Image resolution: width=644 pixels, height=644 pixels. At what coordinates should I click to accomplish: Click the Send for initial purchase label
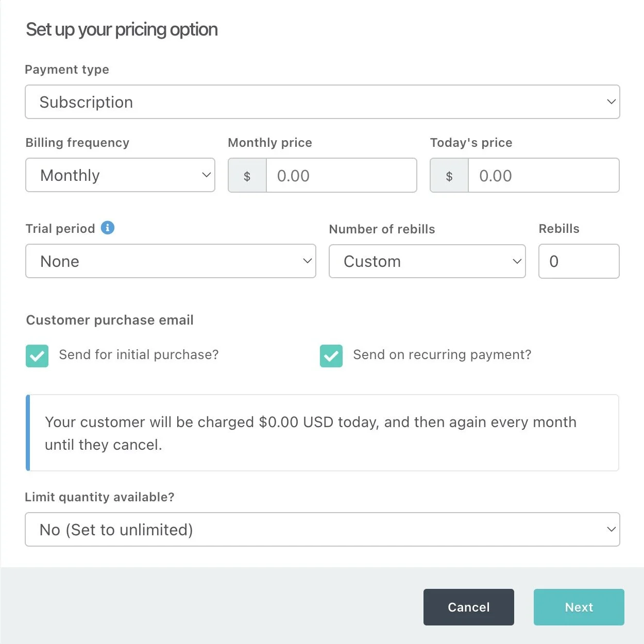(x=139, y=354)
